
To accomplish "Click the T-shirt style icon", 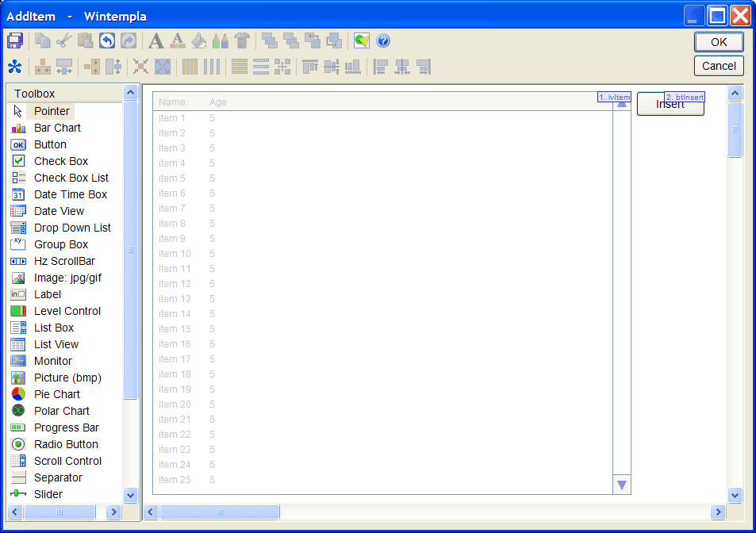I will (242, 40).
